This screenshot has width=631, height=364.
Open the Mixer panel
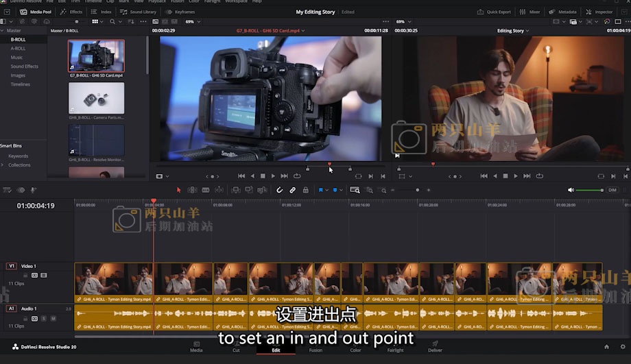529,12
